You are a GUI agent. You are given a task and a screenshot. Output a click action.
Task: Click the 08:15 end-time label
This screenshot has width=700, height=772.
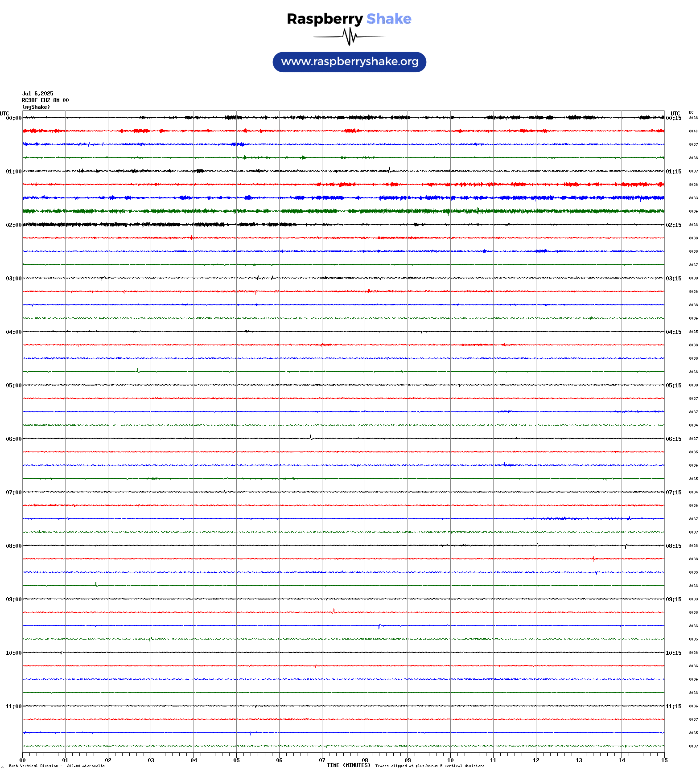674,546
